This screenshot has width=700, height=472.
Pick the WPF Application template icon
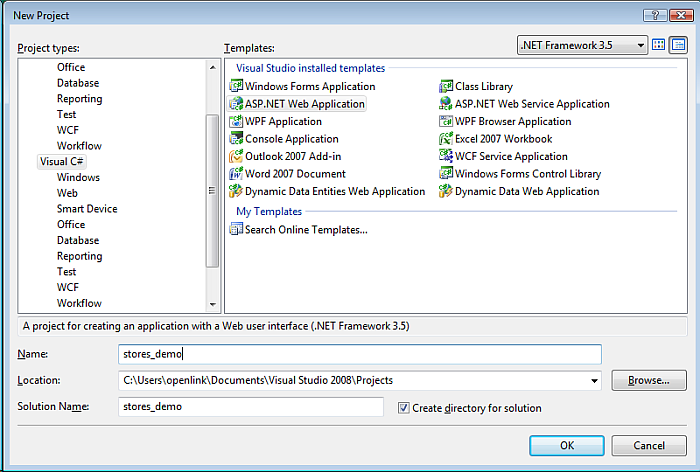coord(236,122)
